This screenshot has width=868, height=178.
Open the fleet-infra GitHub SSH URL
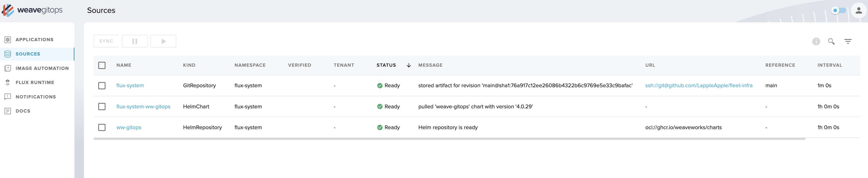tap(699, 86)
